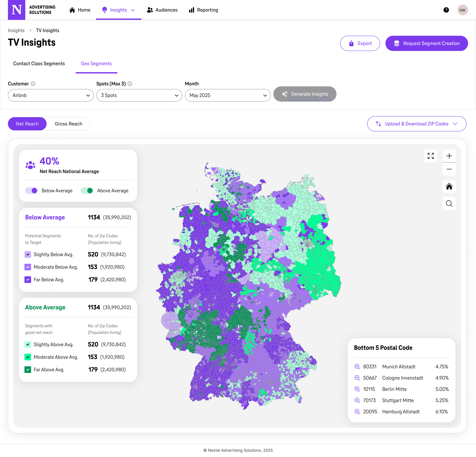
Task: Click the map fullscreen expand icon
Action: 431,156
